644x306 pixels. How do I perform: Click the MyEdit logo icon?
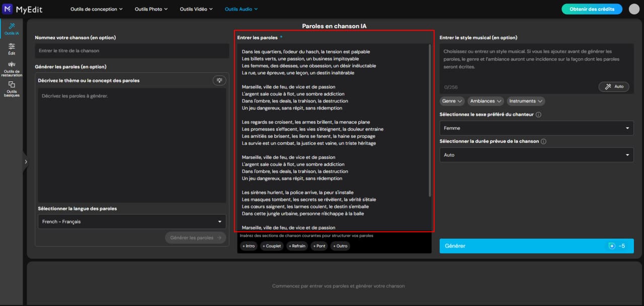tap(8, 9)
